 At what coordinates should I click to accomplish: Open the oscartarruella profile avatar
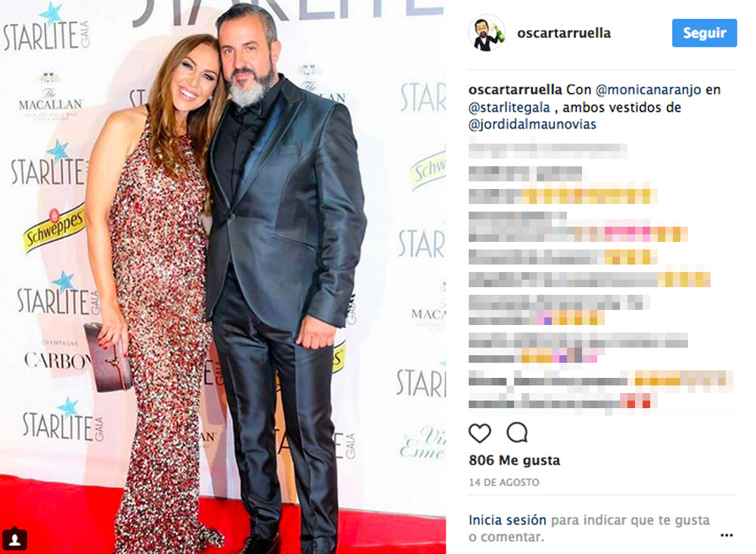point(487,32)
